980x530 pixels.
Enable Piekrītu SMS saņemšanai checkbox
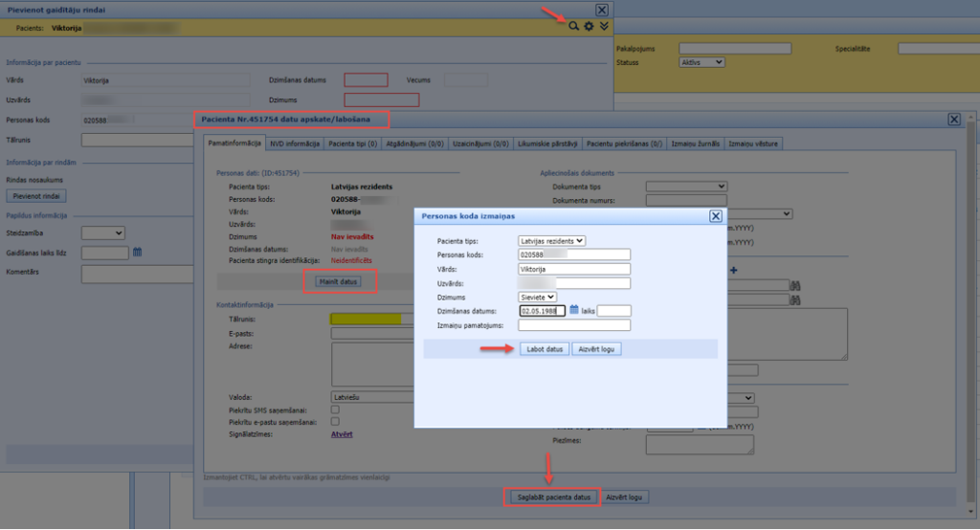335,409
